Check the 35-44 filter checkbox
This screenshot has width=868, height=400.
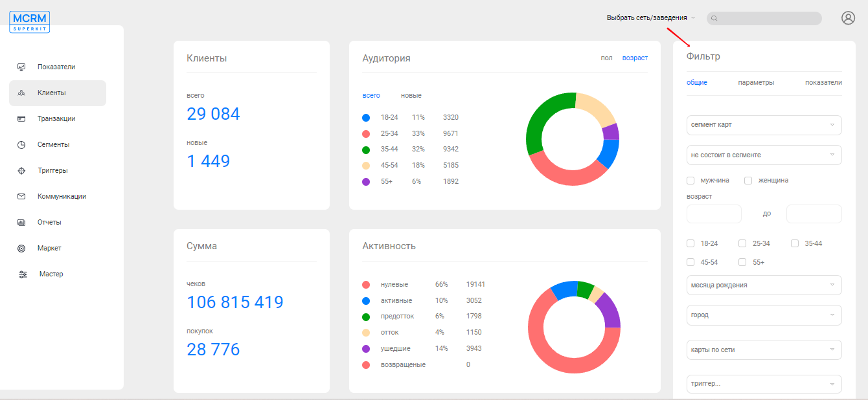pos(795,243)
